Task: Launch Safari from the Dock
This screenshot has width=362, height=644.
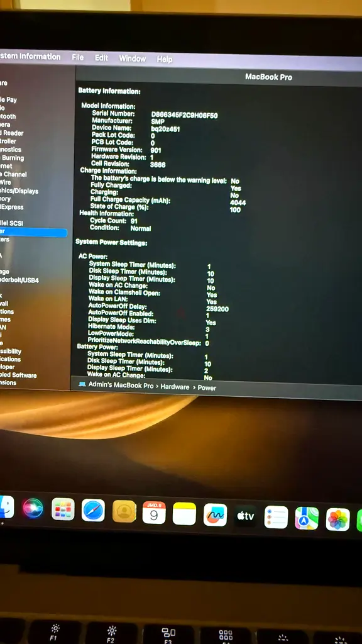Action: pos(93,511)
